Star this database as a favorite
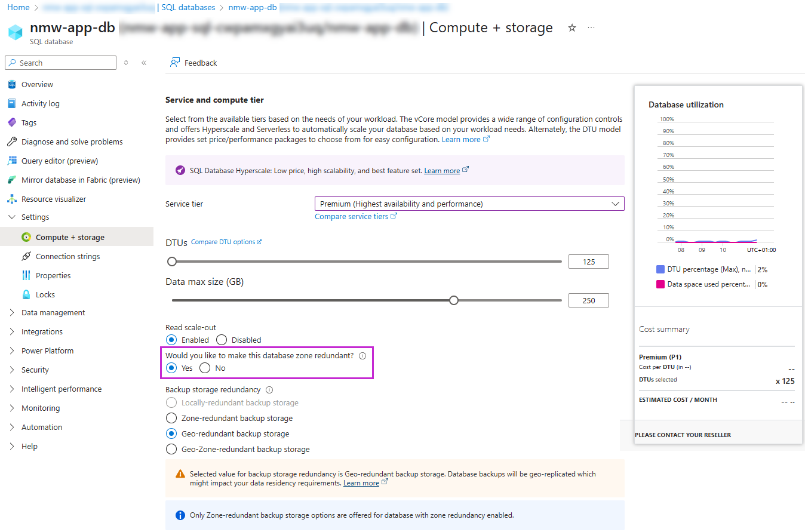The width and height of the screenshot is (805, 532). (572, 27)
